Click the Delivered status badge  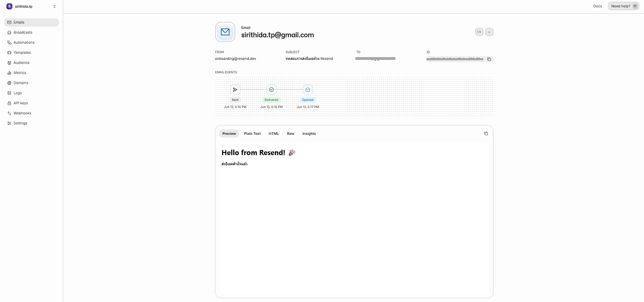pos(271,100)
